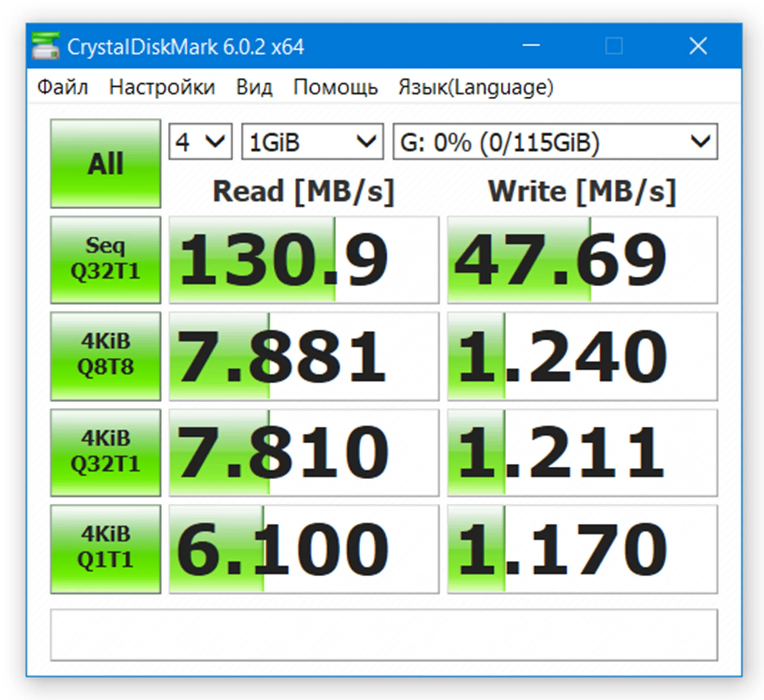Click the Read [MB/s] column header
The image size is (764, 700).
(304, 191)
